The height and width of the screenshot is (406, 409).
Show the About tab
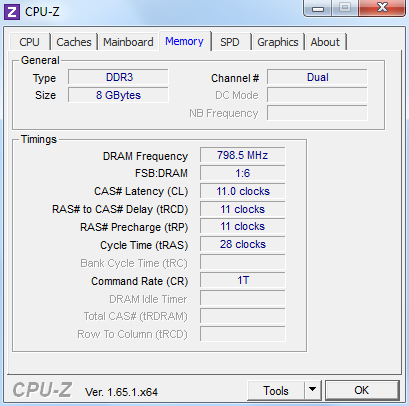coord(325,42)
